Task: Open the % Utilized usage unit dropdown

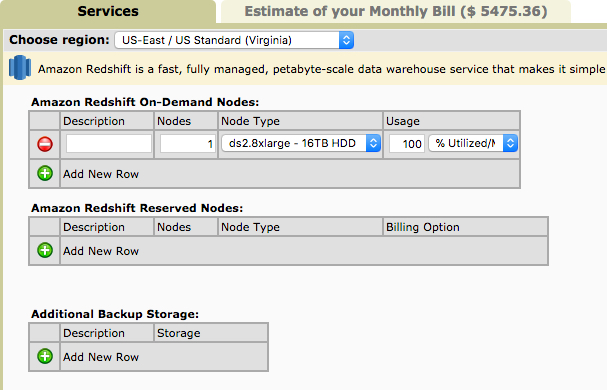Action: (473, 144)
